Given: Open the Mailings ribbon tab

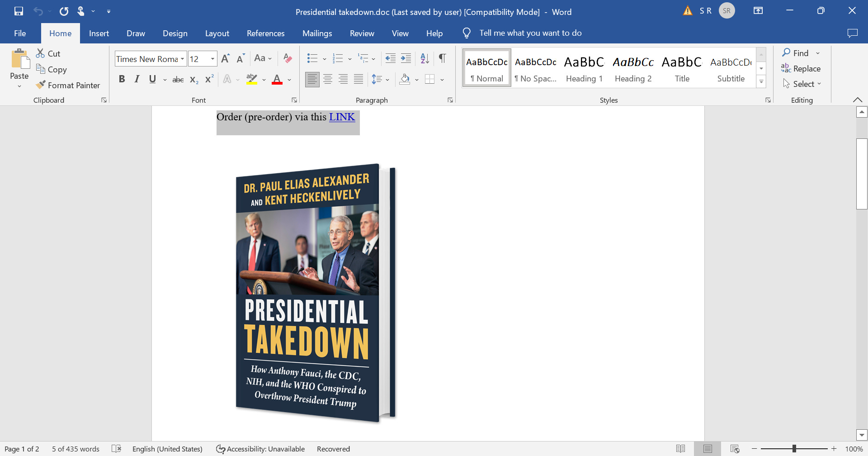Looking at the screenshot, I should 317,33.
